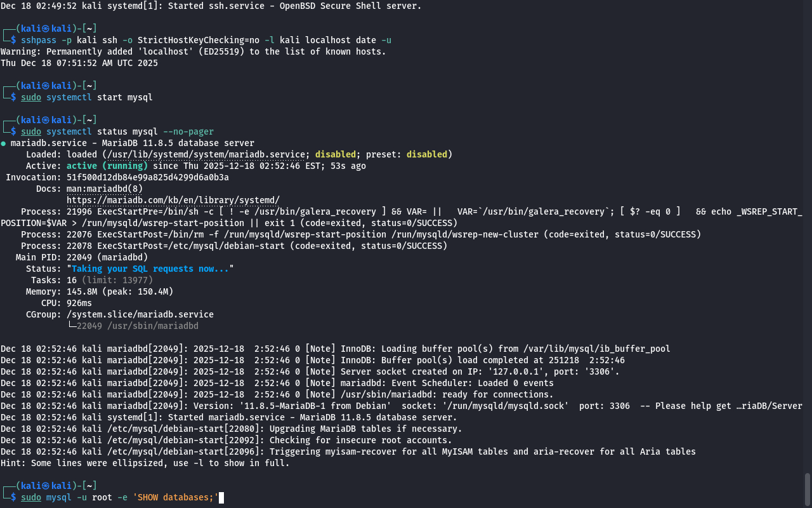
Task: Click the ㉿ symbol in the sshpass command prompt
Action: (46, 28)
